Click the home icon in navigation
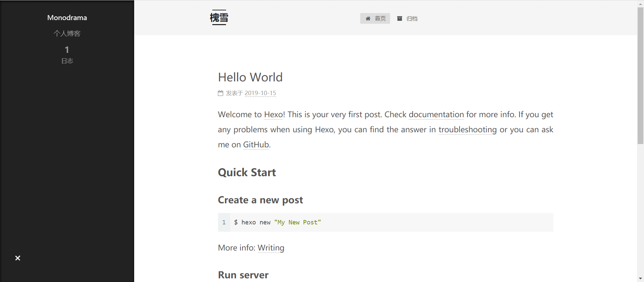Image resolution: width=644 pixels, height=282 pixels. coord(368,19)
